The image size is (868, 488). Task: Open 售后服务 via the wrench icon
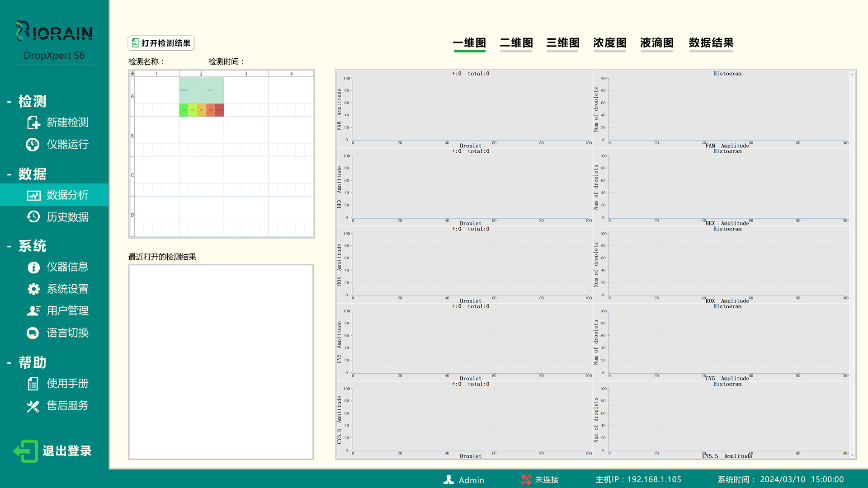click(33, 405)
